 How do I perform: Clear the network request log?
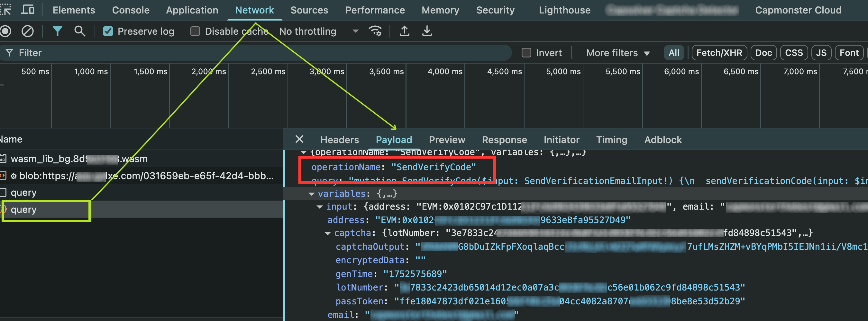[x=28, y=31]
